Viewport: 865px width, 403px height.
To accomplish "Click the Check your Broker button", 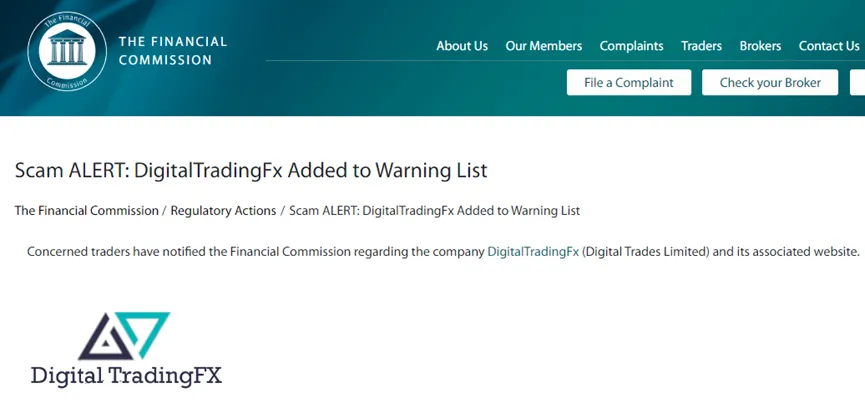I will click(x=770, y=83).
